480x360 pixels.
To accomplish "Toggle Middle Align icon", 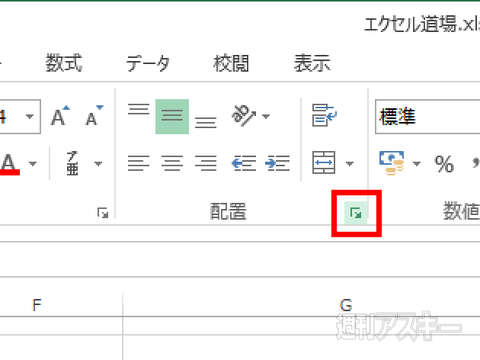I will pos(172,116).
